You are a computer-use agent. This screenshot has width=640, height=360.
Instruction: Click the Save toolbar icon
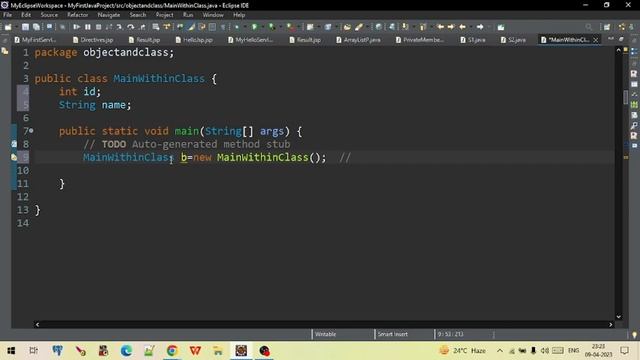click(x=25, y=27)
